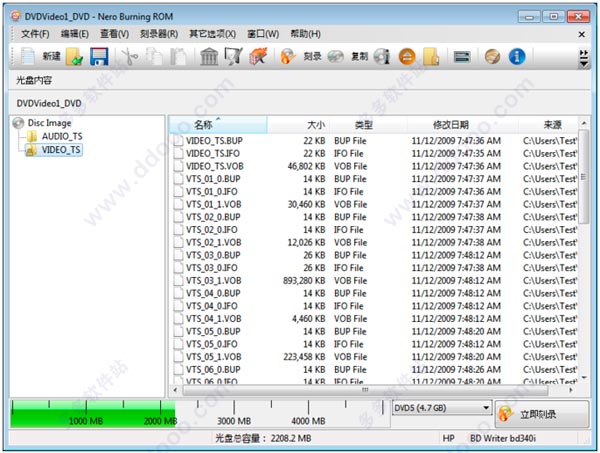Open the 编辑(E) menu
The width and height of the screenshot is (600, 453).
click(75, 34)
